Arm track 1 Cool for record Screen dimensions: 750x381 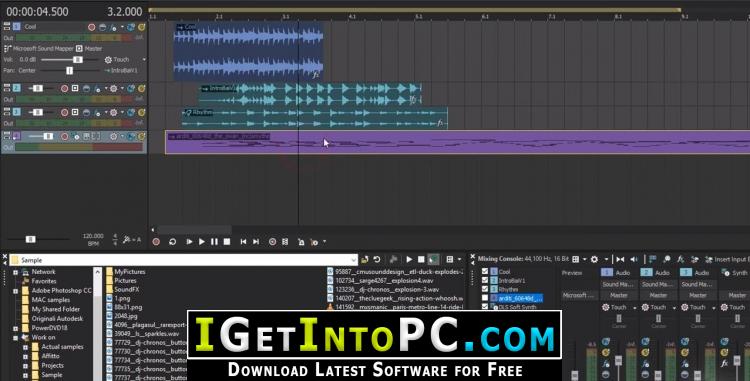click(91, 27)
